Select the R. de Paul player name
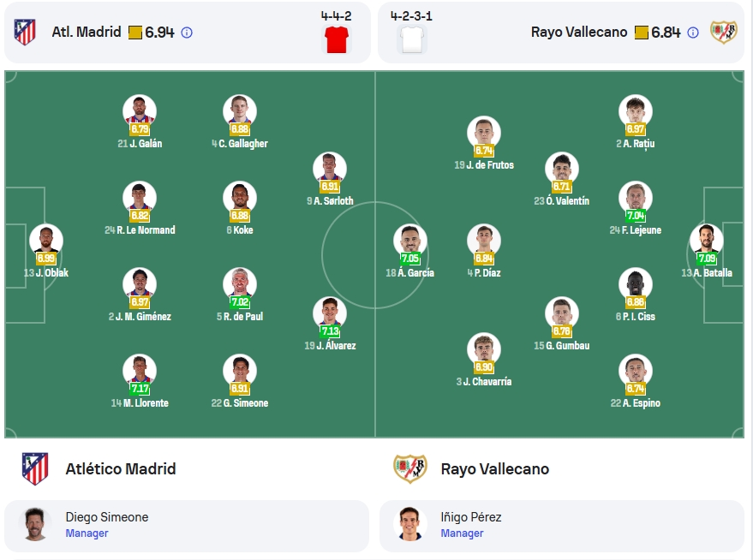 tap(243, 317)
